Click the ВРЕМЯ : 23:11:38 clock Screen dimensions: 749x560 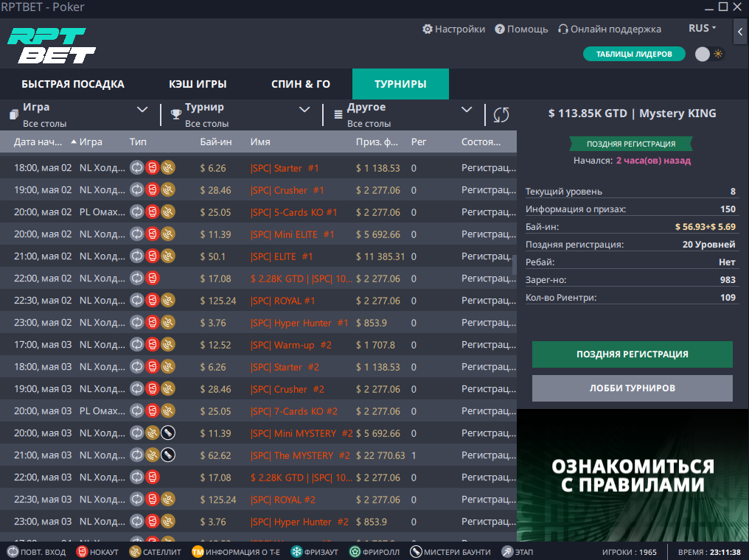click(x=709, y=552)
